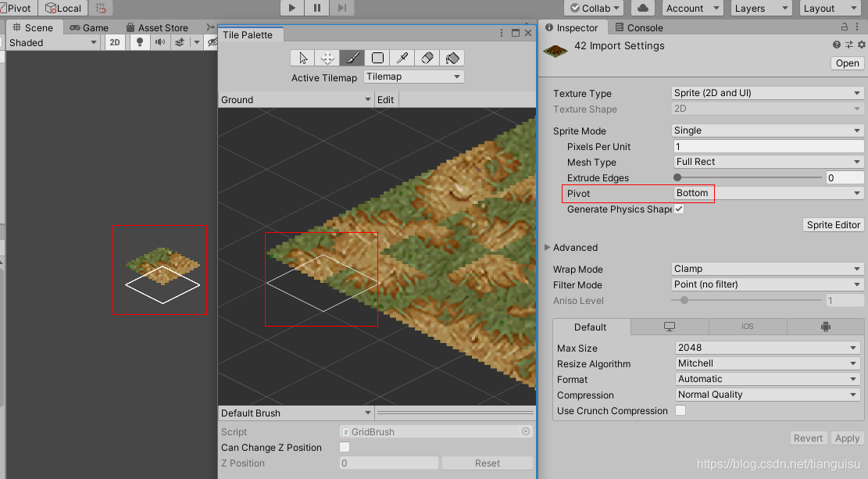This screenshot has width=868, height=479.
Task: Adjust the Extrude Edges slider
Action: pos(748,177)
